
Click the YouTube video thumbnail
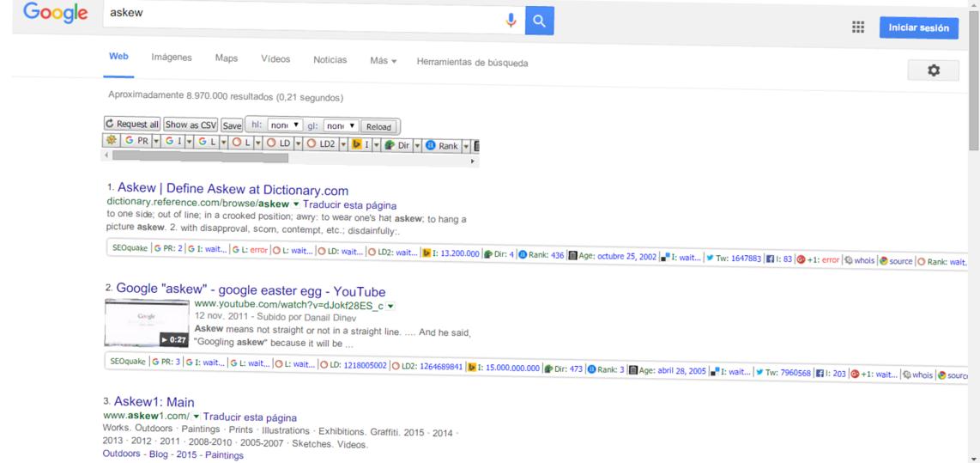(146, 322)
